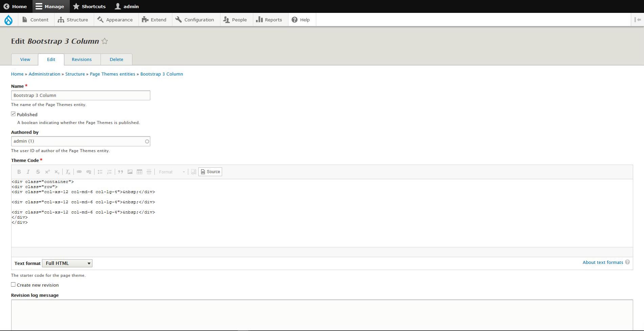Click the Remove Format icon
Image resolution: width=644 pixels, height=331 pixels.
(68, 172)
